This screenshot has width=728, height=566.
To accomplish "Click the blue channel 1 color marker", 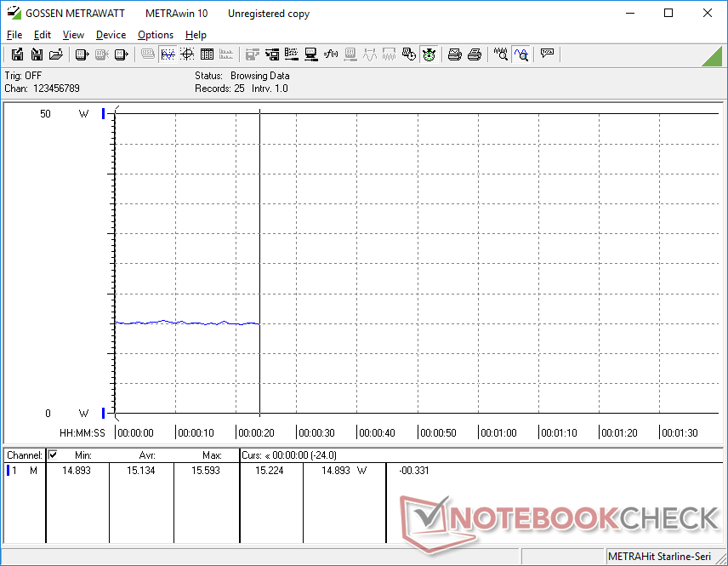I will [8, 471].
